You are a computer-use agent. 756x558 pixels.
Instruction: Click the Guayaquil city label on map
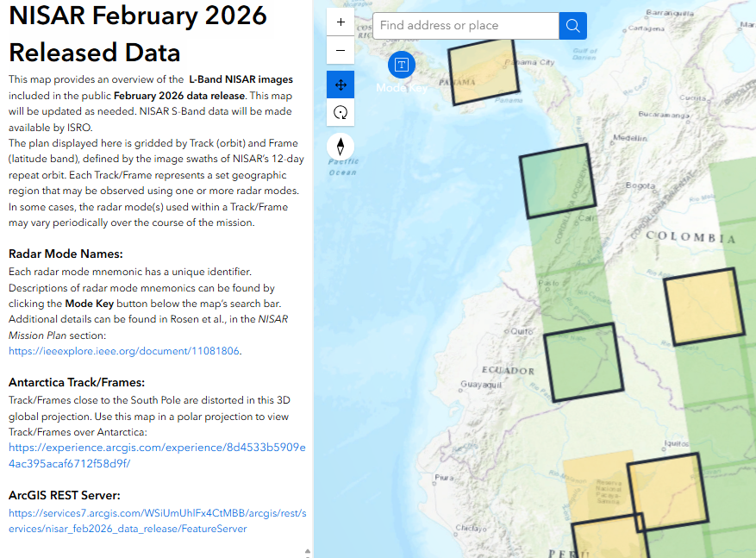481,385
